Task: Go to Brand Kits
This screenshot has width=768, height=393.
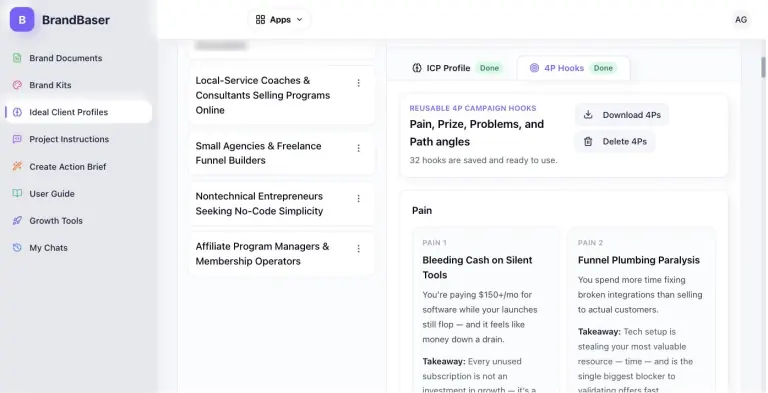Action: tap(50, 85)
